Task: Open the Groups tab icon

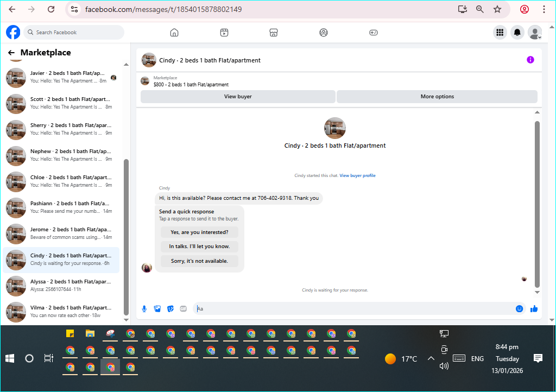Action: (x=324, y=33)
